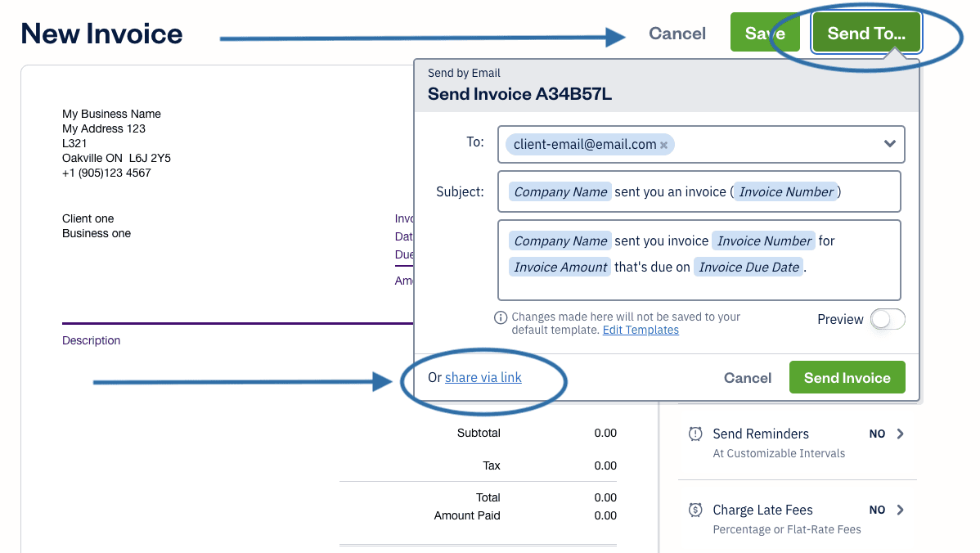Cancel the Send Invoice dialog
980x553 pixels.
[748, 378]
